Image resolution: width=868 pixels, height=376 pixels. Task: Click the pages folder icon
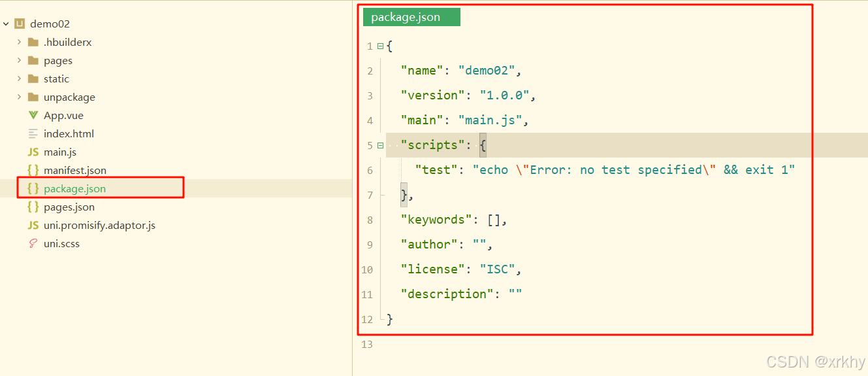tap(33, 61)
